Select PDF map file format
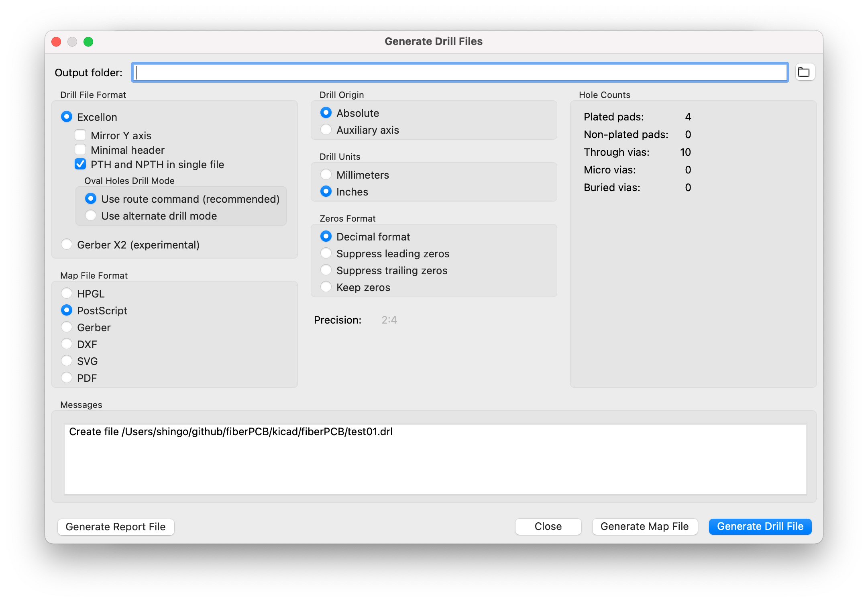 (67, 378)
